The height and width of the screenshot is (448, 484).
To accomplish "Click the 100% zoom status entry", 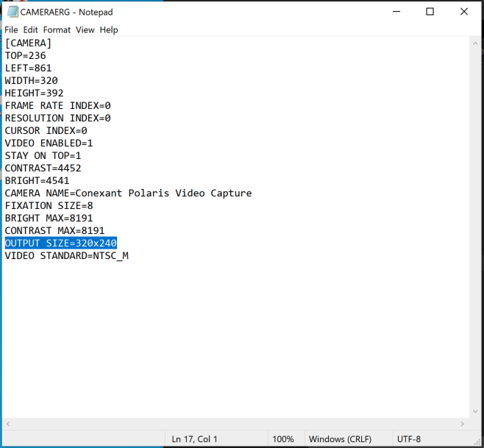I will pos(283,438).
